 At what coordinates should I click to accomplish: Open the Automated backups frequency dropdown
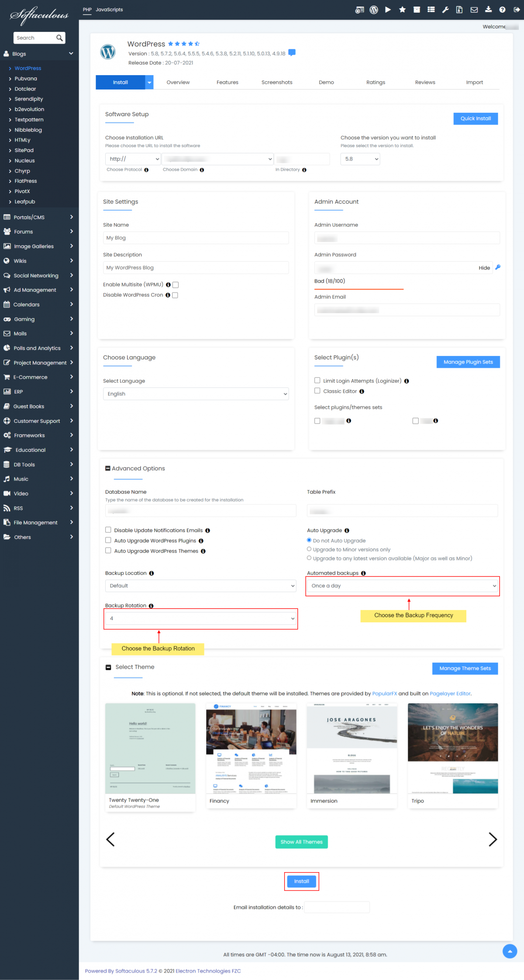coord(403,586)
